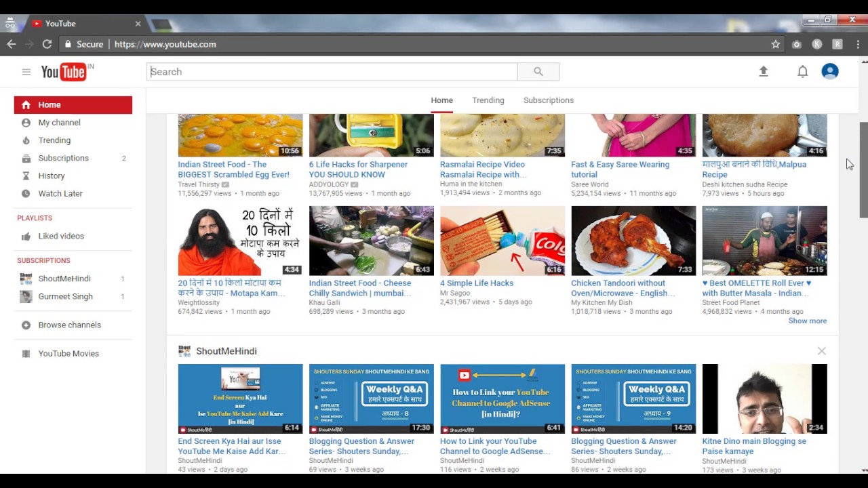This screenshot has width=868, height=488.
Task: Open Travel Thirsty channel link
Action: [x=199, y=184]
